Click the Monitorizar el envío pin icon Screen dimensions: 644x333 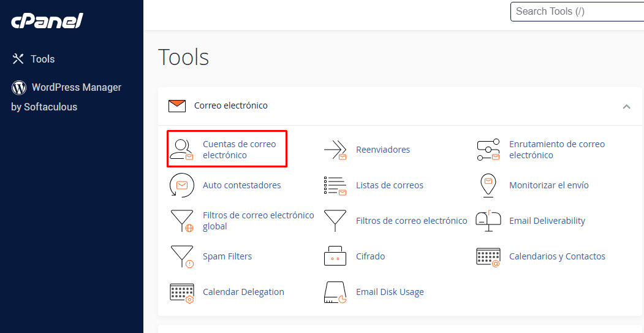pos(488,185)
